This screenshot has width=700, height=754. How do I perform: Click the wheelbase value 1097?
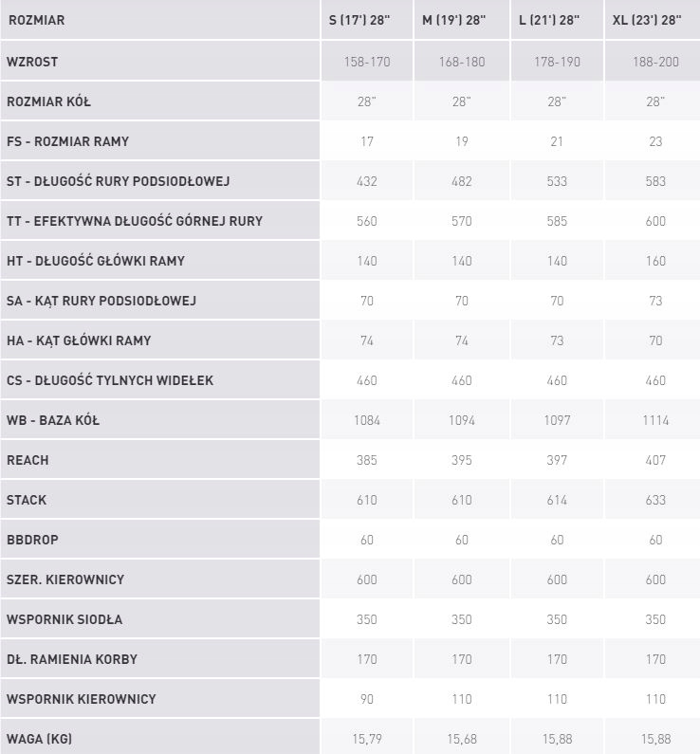click(x=557, y=420)
